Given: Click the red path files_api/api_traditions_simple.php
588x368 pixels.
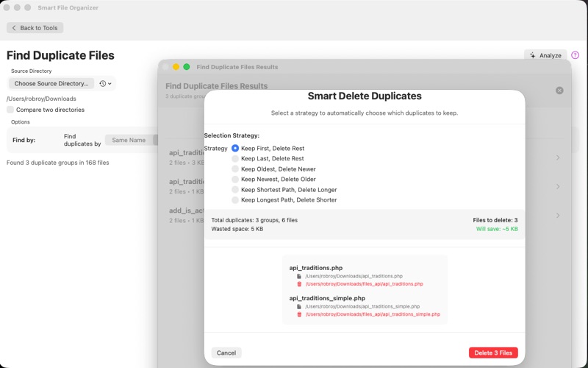Looking at the screenshot, I should 373,314.
